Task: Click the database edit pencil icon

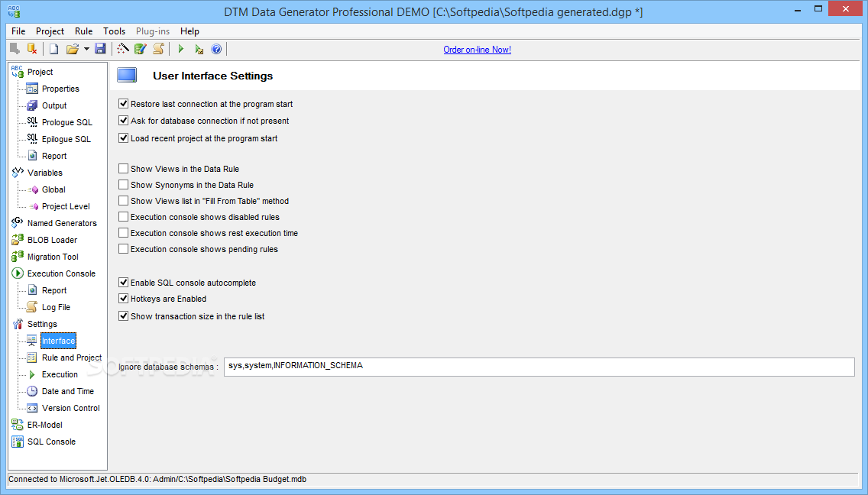Action: (x=141, y=49)
